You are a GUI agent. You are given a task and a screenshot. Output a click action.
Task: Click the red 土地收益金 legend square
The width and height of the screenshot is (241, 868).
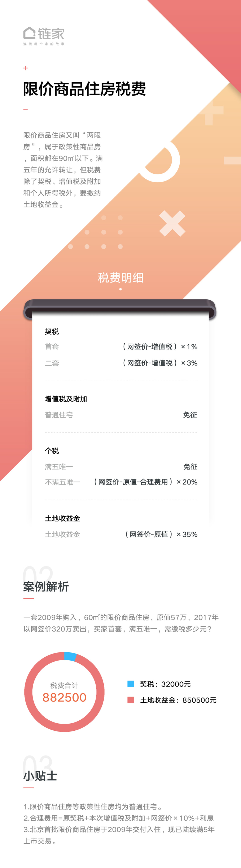(131, 700)
